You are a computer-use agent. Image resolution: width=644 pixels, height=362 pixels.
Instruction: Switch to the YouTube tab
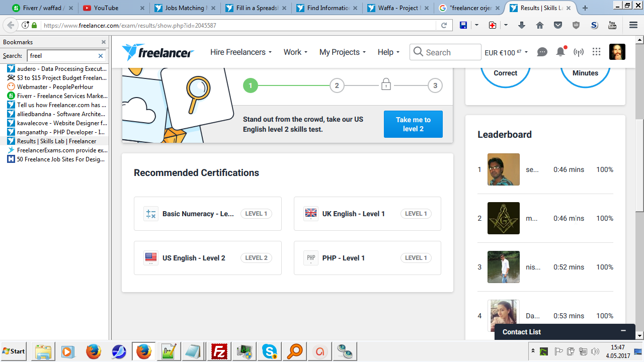pyautogui.click(x=114, y=8)
